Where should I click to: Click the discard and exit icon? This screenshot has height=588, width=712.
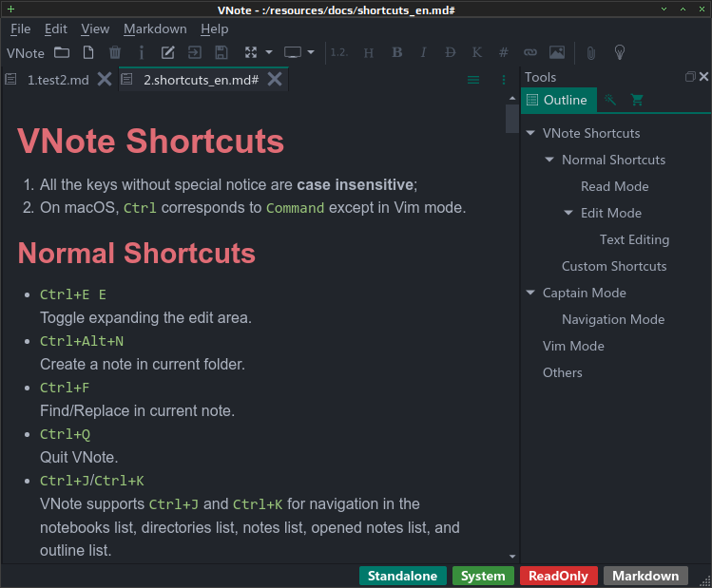point(194,52)
